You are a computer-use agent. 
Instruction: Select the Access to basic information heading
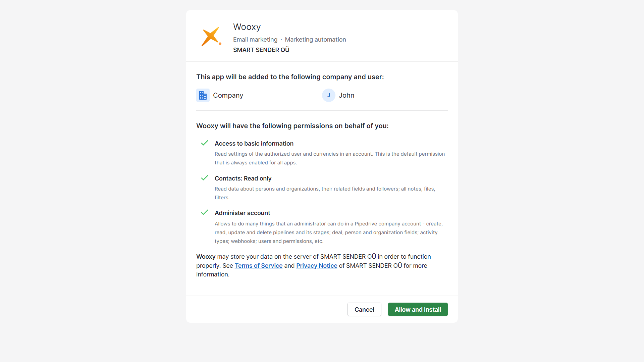pyautogui.click(x=254, y=144)
